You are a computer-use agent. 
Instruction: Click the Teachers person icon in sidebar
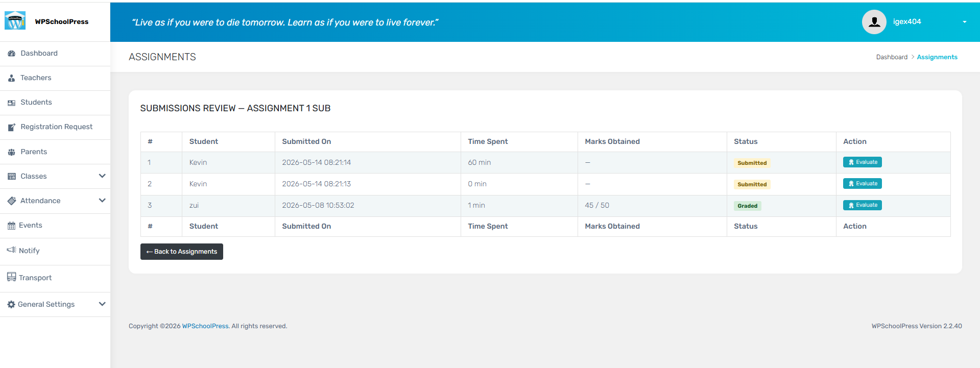click(x=11, y=78)
